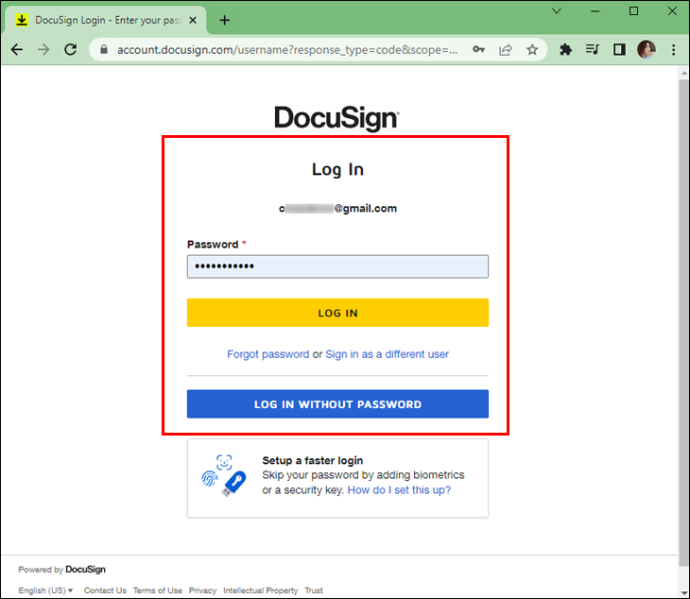690x599 pixels.
Task: Click the address bar URL
Action: [x=287, y=50]
